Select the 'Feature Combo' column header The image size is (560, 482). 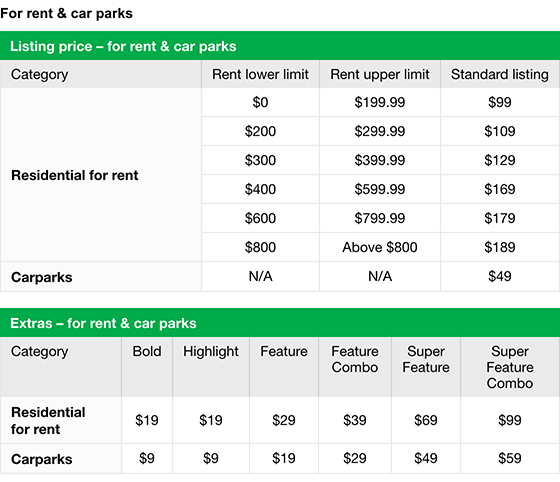pos(355,359)
